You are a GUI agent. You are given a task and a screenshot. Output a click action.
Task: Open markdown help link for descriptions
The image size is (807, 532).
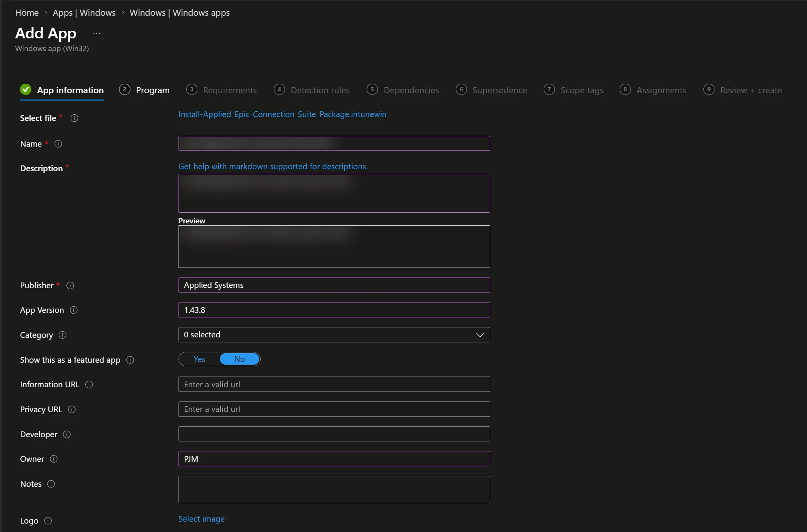point(273,167)
